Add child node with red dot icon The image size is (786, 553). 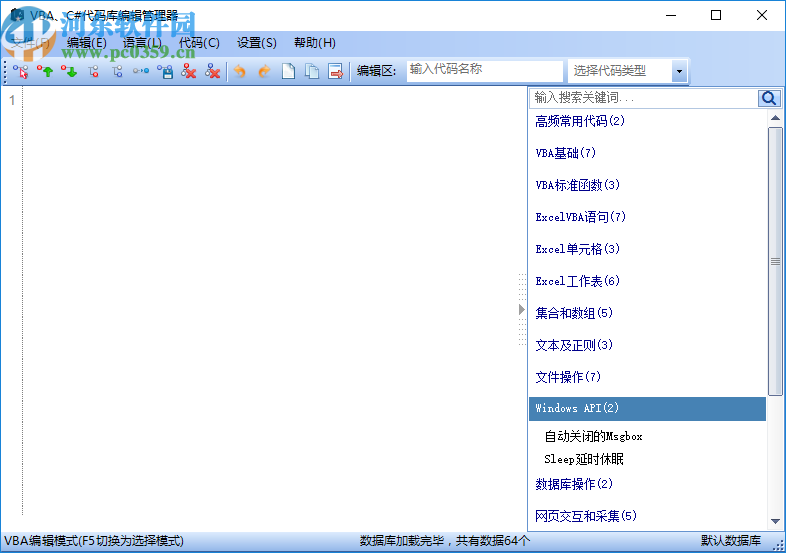pos(93,72)
